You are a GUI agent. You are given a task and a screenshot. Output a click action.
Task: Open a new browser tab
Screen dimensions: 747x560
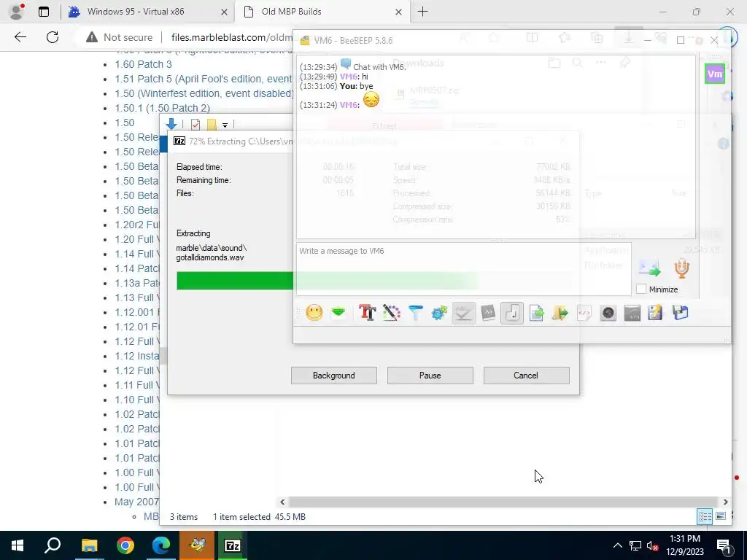[422, 12]
